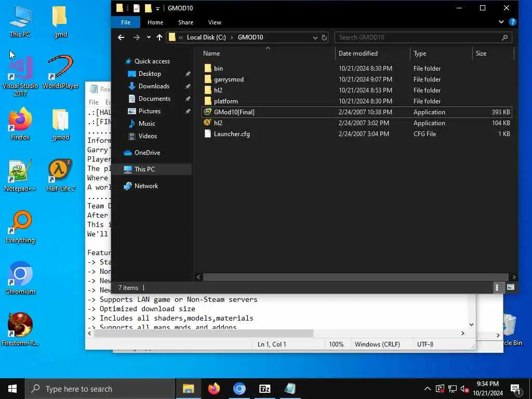The image size is (532, 399).
Task: Select the garrysmod folder
Action: 356,79
